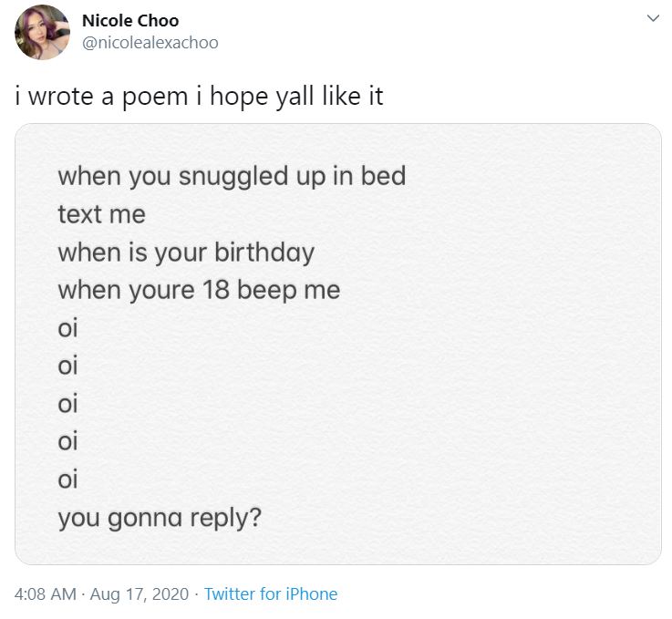
Task: Click the display name Nicole Choo
Action: 130,20
